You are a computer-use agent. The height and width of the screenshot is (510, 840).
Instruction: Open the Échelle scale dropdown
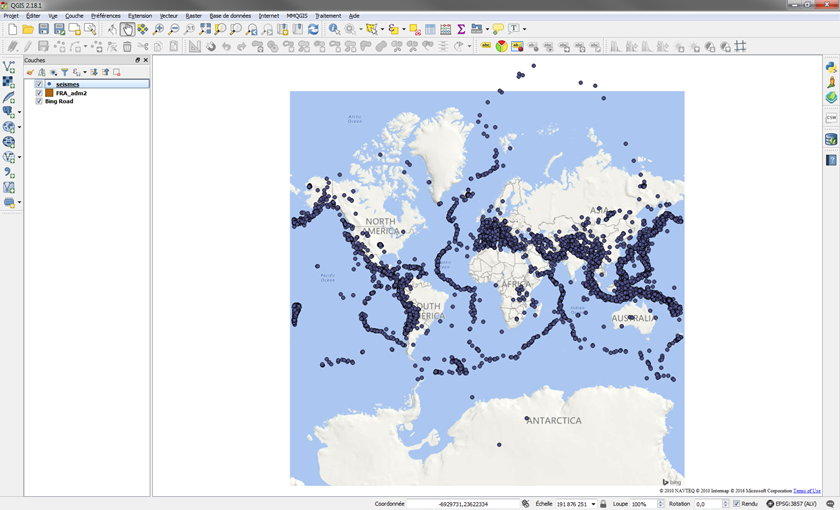click(x=593, y=504)
